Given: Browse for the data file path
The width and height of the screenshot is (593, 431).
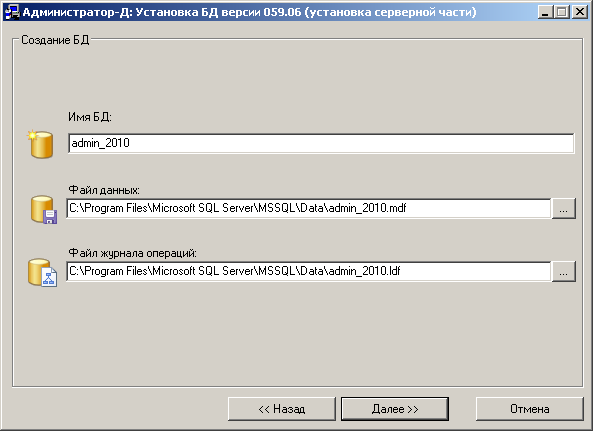Looking at the screenshot, I should (564, 208).
